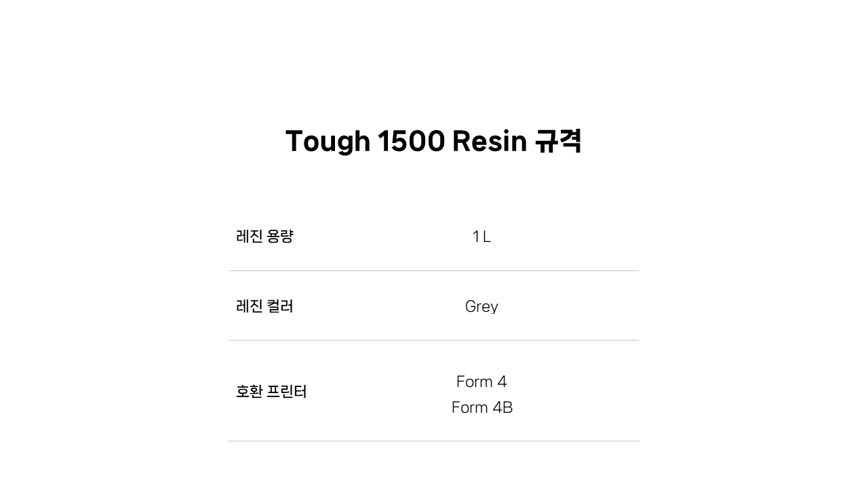
Task: Click the "호환 프린터" row label
Action: pyautogui.click(x=271, y=392)
